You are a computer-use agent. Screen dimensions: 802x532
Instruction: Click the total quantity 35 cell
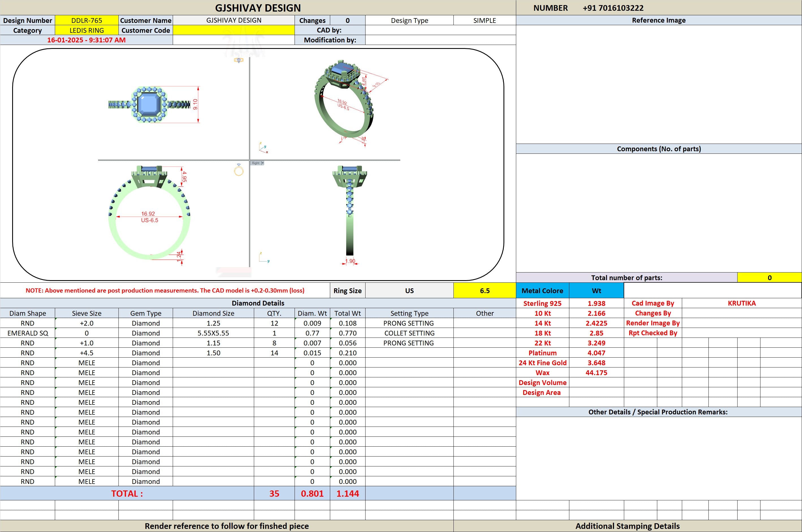(x=274, y=493)
